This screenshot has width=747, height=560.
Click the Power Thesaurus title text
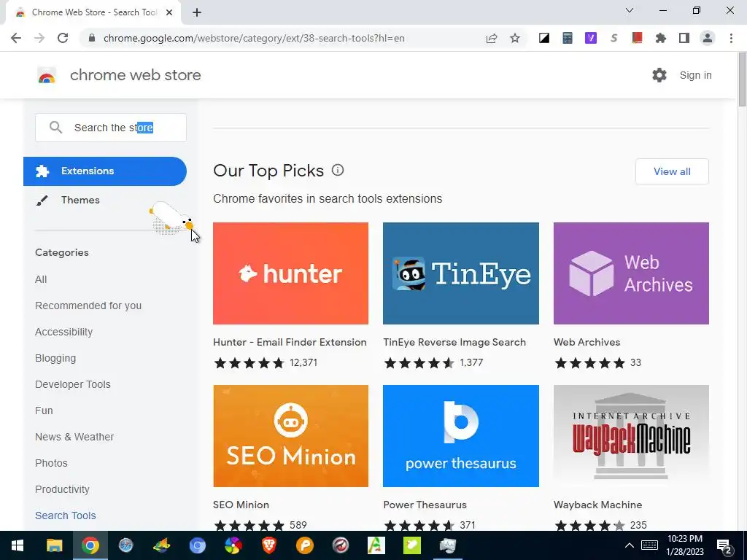pos(425,505)
